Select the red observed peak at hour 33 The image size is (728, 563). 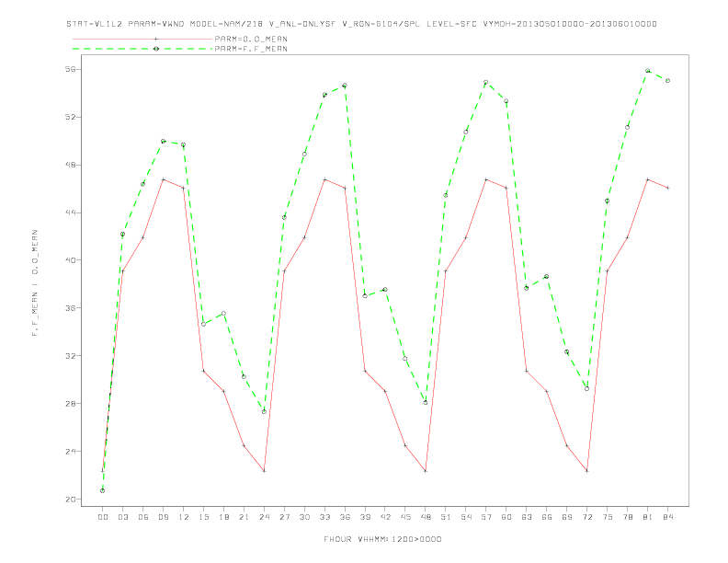click(x=324, y=179)
